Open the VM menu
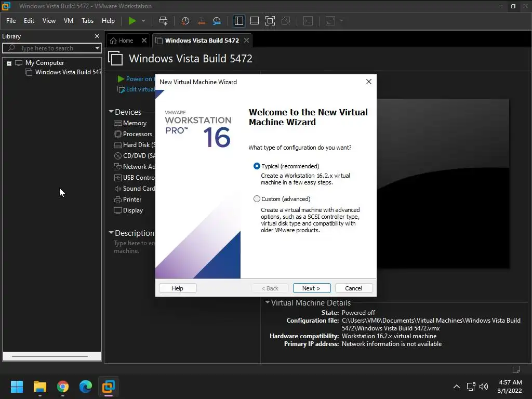This screenshot has width=532, height=399. (69, 21)
